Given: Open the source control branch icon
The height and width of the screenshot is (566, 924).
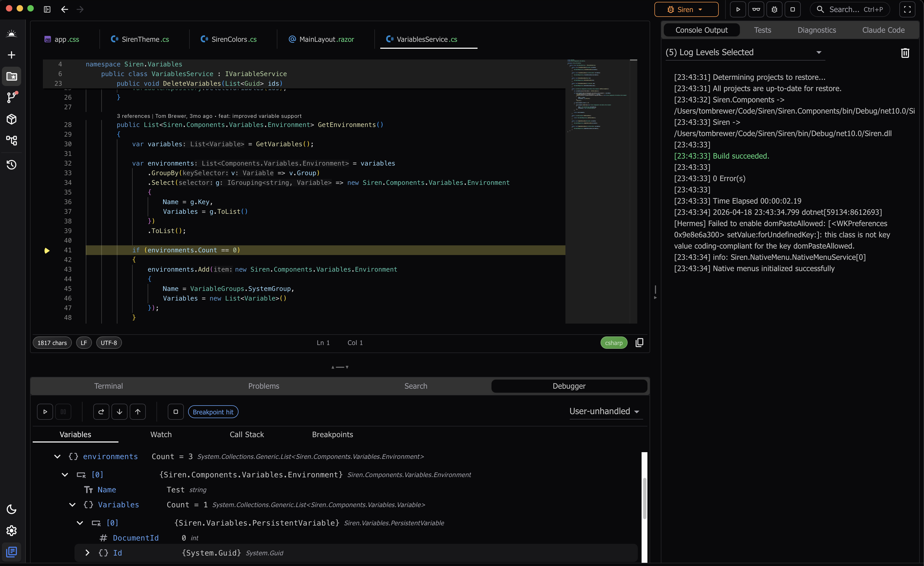Looking at the screenshot, I should [12, 98].
